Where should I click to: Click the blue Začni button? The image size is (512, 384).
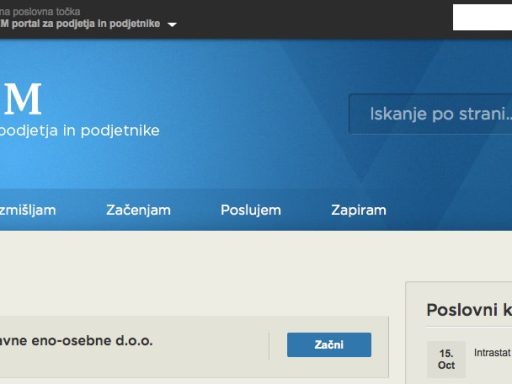click(329, 345)
